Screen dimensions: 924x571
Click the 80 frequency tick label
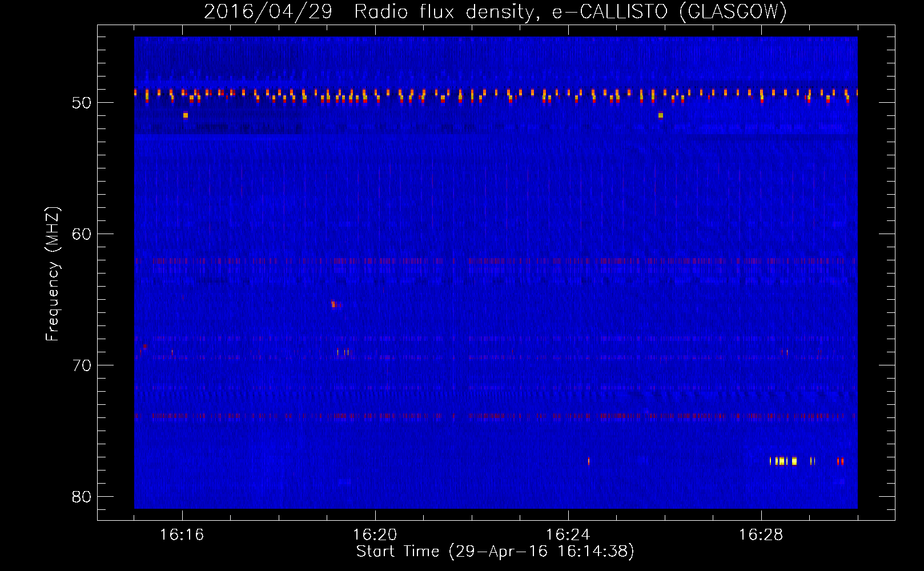(x=82, y=497)
